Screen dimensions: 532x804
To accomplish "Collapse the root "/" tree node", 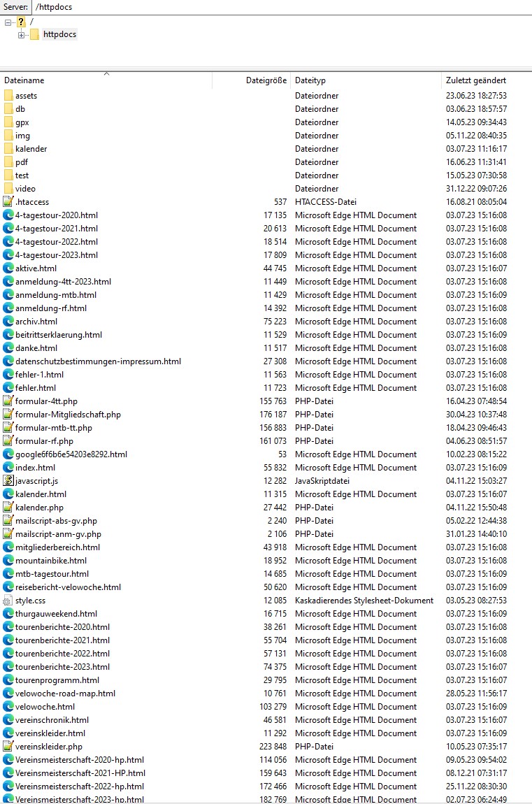I will coord(8,22).
